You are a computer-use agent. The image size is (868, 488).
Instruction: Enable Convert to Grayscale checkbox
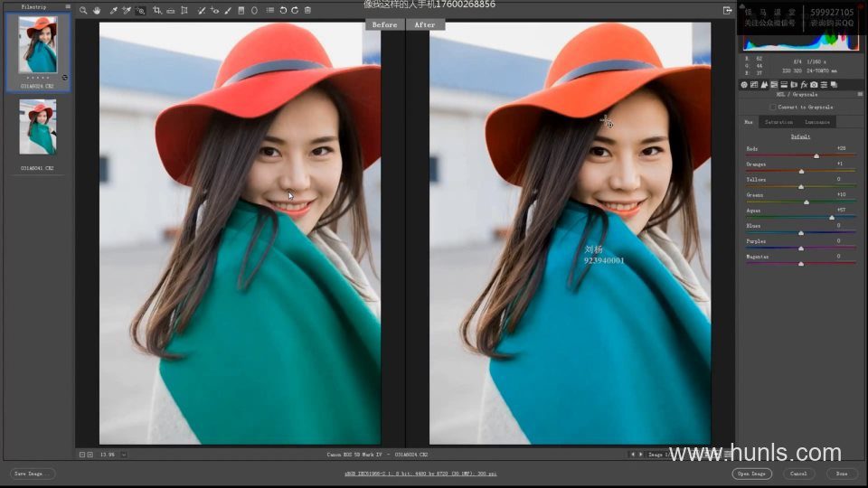click(771, 107)
